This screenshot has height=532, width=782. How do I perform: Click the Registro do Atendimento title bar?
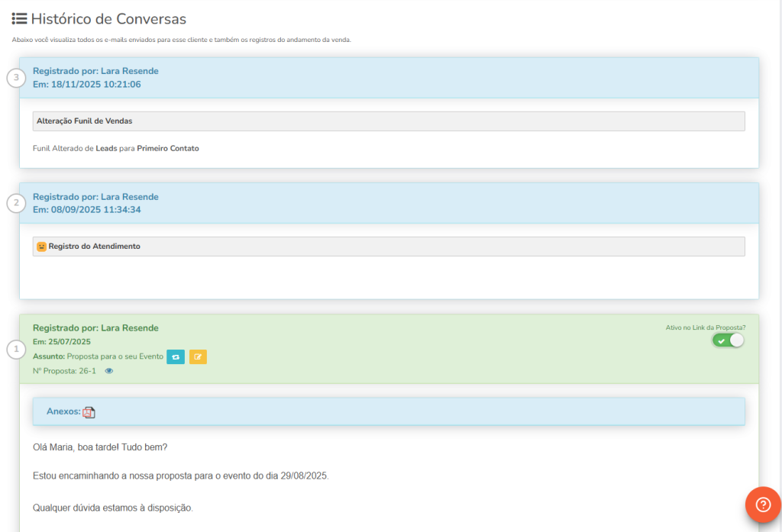pyautogui.click(x=389, y=247)
